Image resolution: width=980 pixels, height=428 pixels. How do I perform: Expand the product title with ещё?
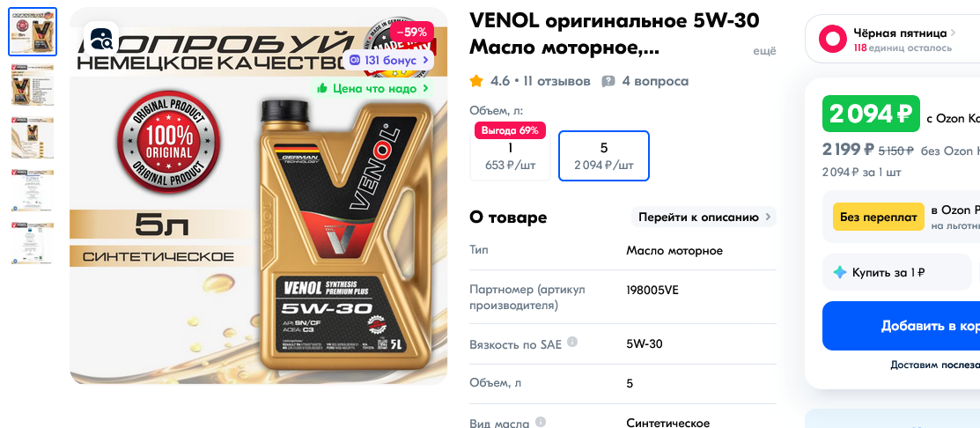point(764,52)
